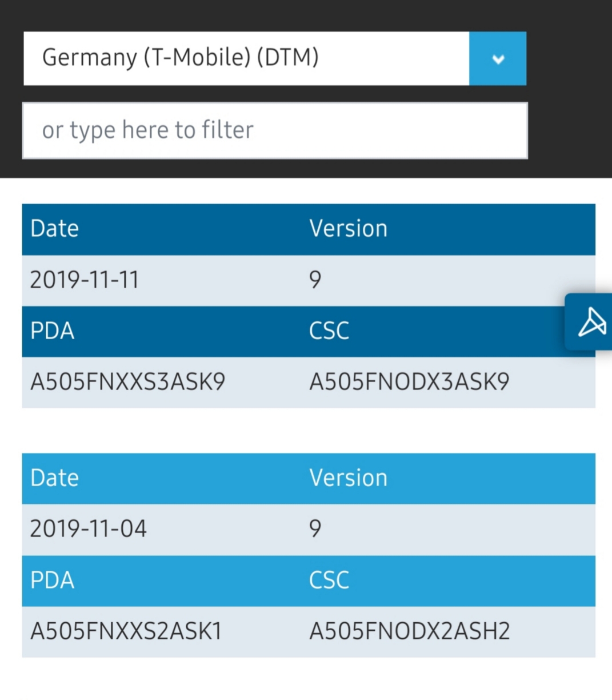Click the blue chevron dropdown arrow button
Screen dimensions: 612x700
(498, 58)
